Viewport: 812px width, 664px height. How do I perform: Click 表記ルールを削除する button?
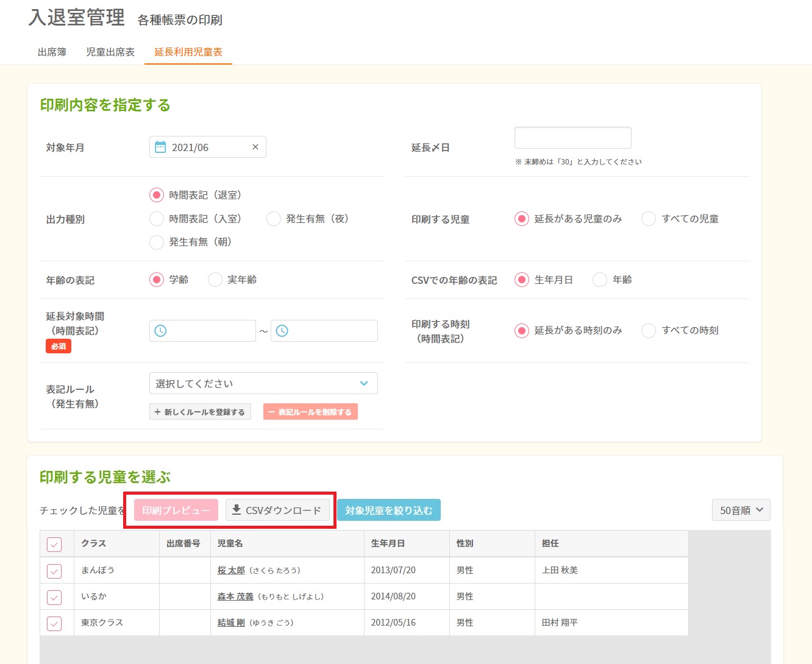tap(310, 412)
